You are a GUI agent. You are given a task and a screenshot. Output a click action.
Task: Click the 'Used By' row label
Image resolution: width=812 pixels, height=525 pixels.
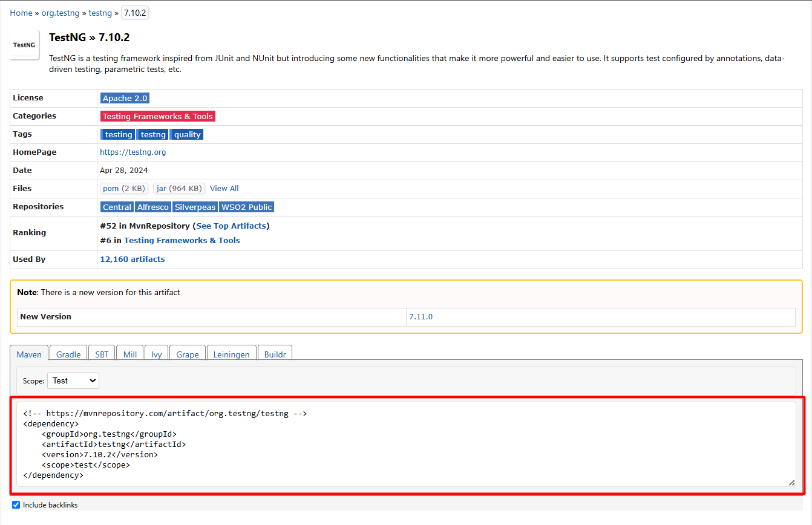tap(29, 259)
